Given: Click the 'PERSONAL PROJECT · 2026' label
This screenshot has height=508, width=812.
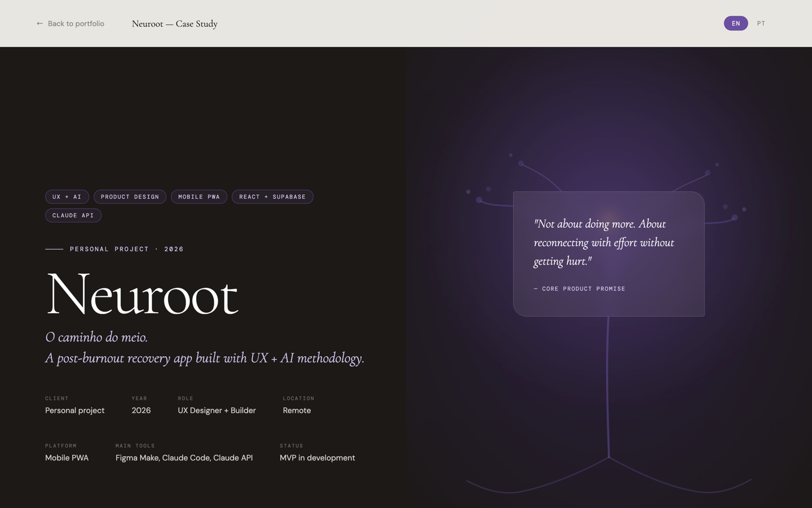Looking at the screenshot, I should 126,249.
